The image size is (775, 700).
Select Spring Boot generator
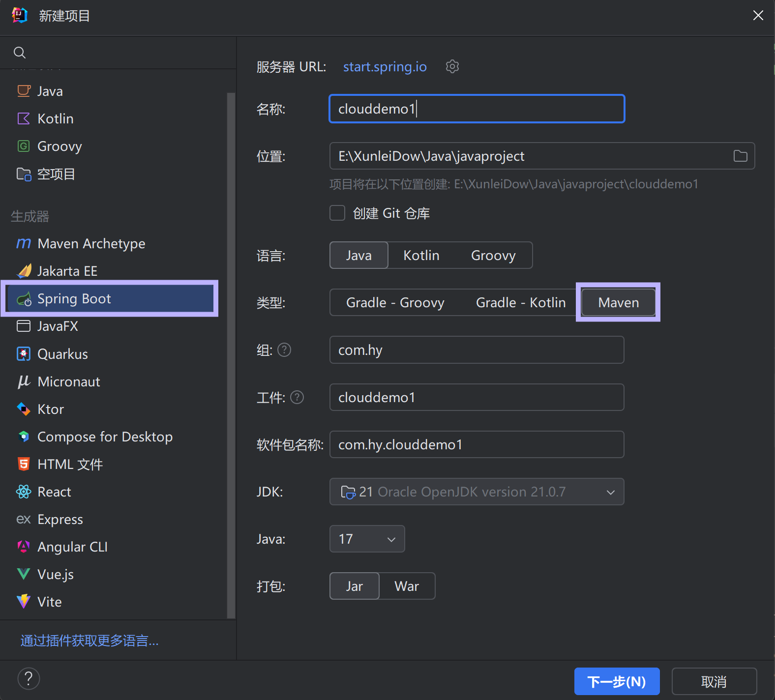[x=110, y=299]
